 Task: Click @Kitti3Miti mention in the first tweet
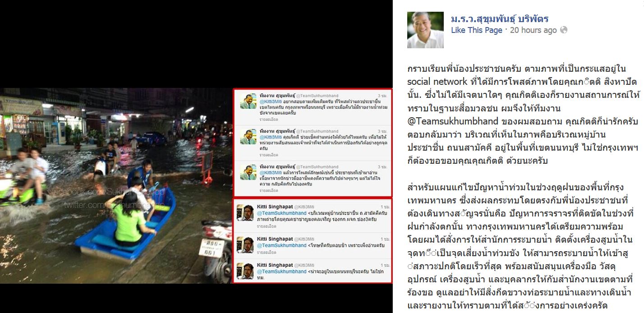(271, 102)
